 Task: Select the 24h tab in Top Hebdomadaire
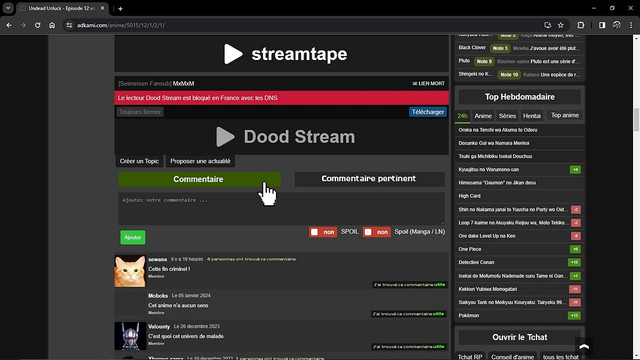[462, 116]
